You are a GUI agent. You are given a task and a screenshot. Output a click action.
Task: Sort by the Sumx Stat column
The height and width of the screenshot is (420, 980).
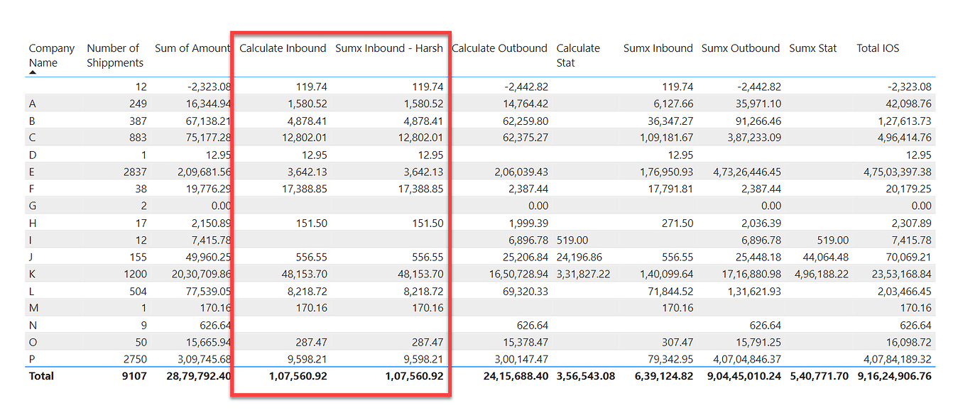[812, 48]
